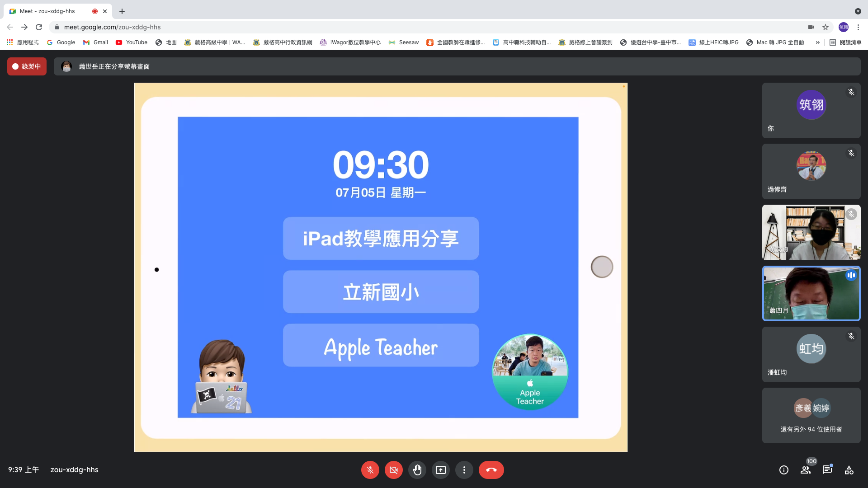Open activities shapes icon
This screenshot has width=868, height=488.
(x=849, y=470)
